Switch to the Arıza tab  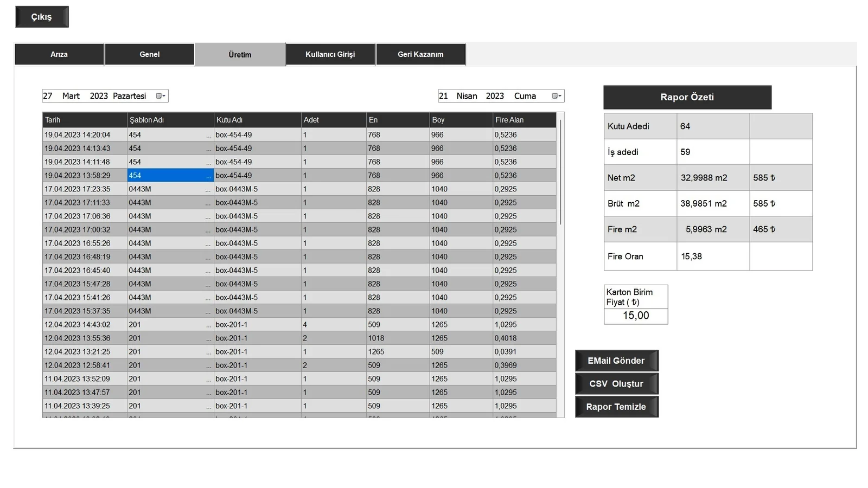pos(59,54)
